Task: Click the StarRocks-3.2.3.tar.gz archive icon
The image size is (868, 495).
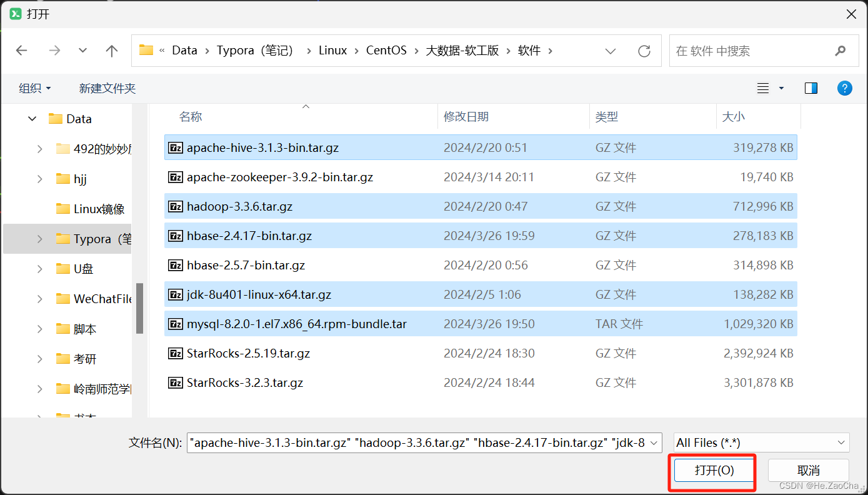Action: (x=176, y=383)
